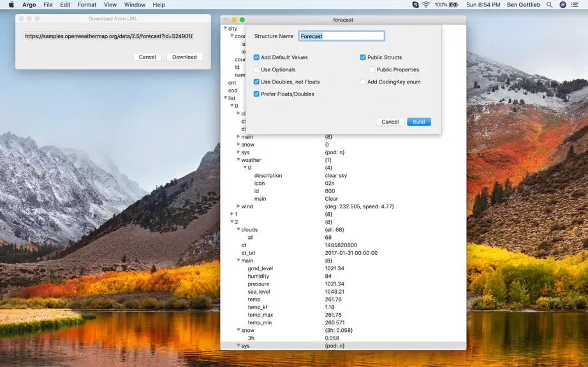Click the green zoom button on forecast window
This screenshot has width=588, height=367.
242,20
